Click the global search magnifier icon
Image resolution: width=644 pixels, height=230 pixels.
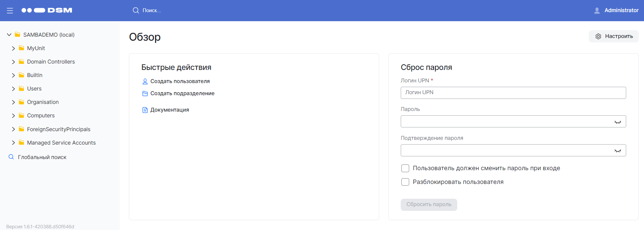(x=11, y=157)
